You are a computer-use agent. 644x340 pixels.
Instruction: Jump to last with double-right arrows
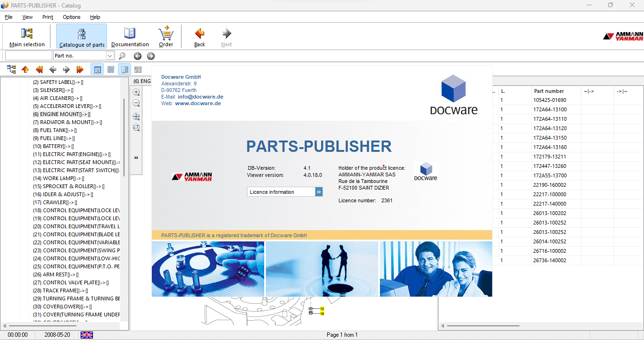(x=80, y=70)
